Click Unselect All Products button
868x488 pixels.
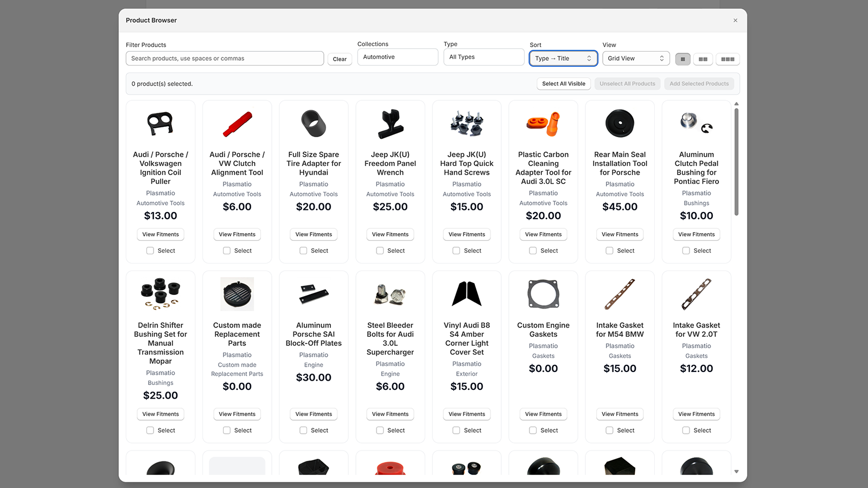pos(627,84)
